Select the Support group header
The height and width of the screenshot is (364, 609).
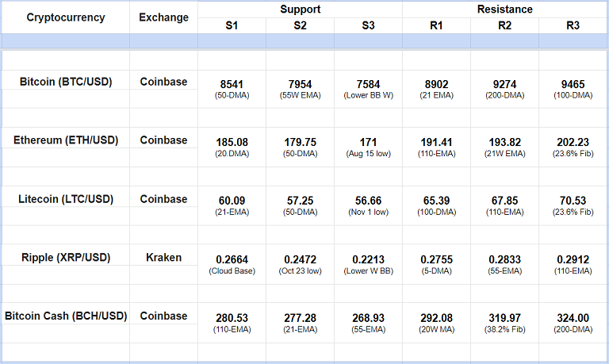(300, 10)
